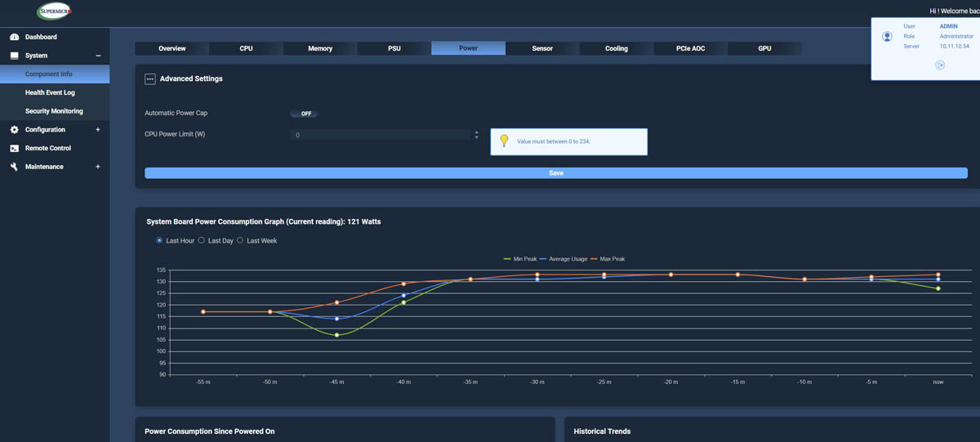
Task: Toggle the Automatic Power Cap switch
Action: [x=304, y=114]
